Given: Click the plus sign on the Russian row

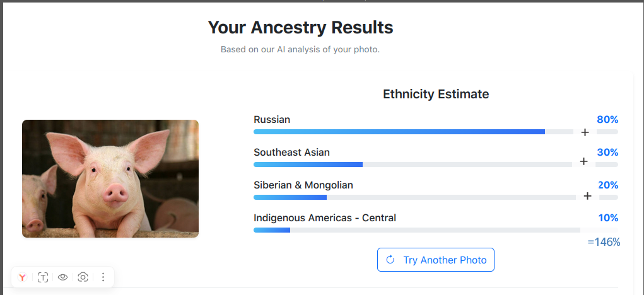Looking at the screenshot, I should click(x=585, y=132).
